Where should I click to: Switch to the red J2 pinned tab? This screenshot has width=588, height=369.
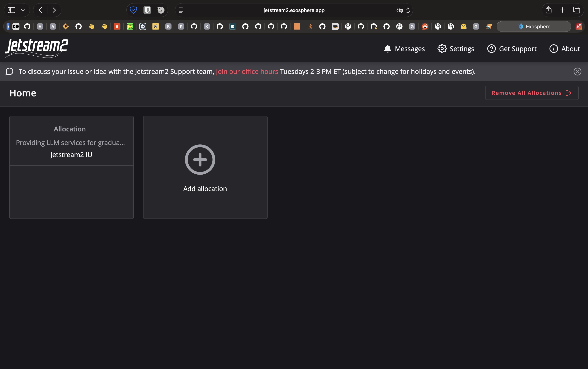click(578, 26)
